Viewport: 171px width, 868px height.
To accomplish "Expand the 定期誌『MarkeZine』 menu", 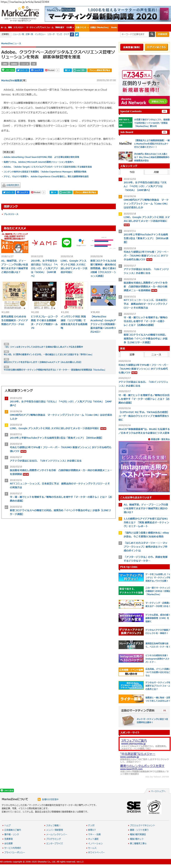I will pyautogui.click(x=99, y=27).
